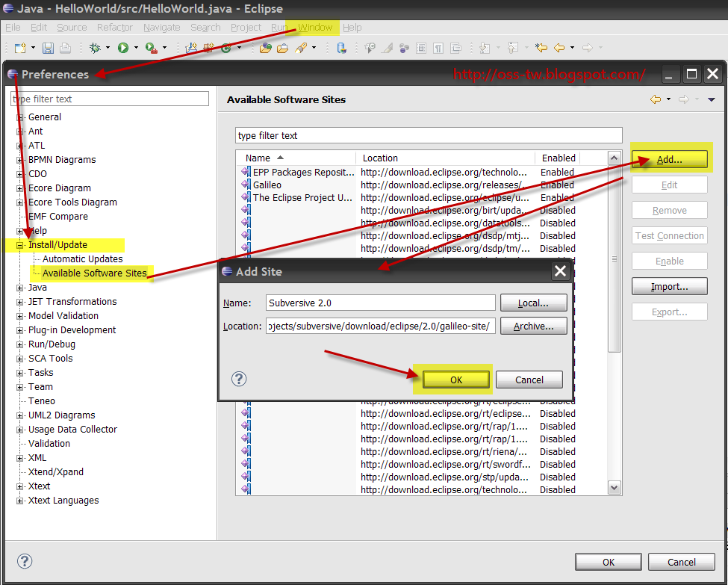Viewport: 728px width, 585px height.
Task: Click OK at bottom of Preferences
Action: [609, 562]
